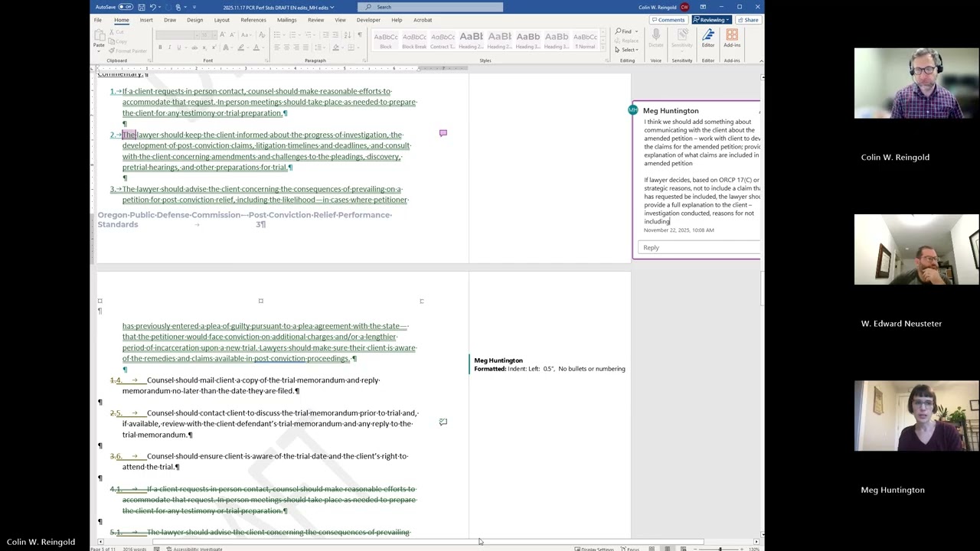Switch to the References tab
Viewport: 980px width, 551px height.
coord(253,20)
